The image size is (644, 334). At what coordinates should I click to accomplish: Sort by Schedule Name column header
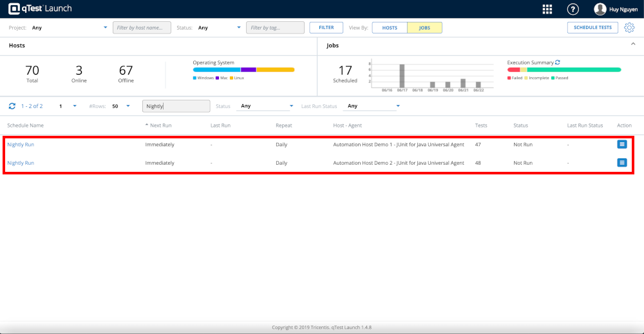coord(26,125)
